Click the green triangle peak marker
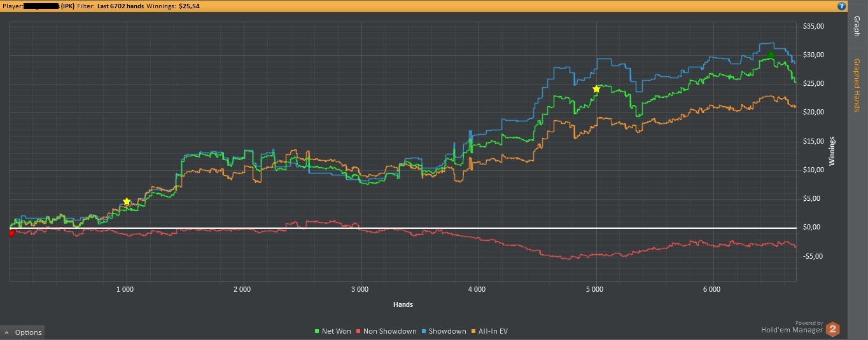Viewport: 868px width, 340px height. pos(771,55)
